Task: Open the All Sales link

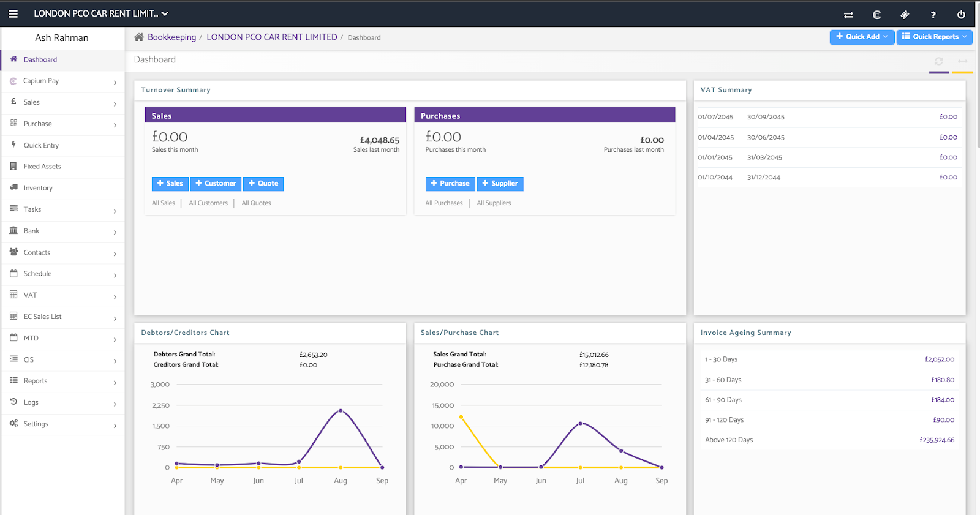Action: 164,203
